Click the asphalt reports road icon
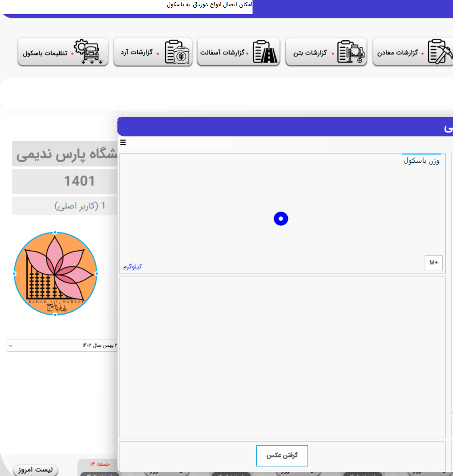The height and width of the screenshot is (476, 453). (265, 52)
